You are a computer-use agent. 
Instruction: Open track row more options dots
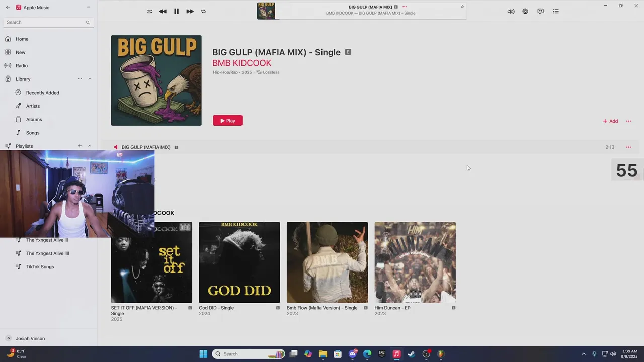point(628,147)
